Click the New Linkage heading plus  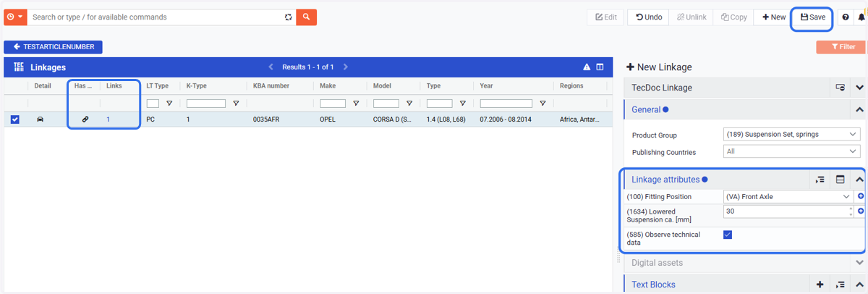point(630,67)
